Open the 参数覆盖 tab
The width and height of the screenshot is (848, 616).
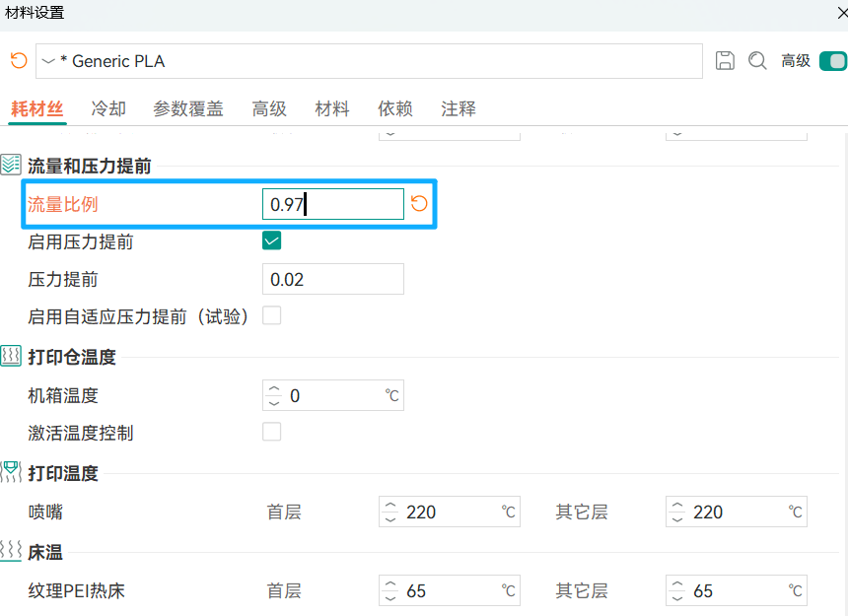187,109
